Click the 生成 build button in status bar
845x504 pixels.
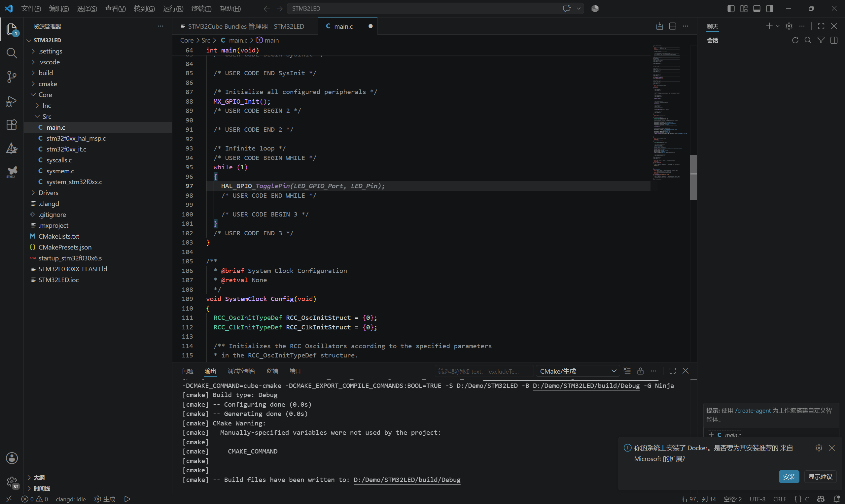tap(105, 499)
